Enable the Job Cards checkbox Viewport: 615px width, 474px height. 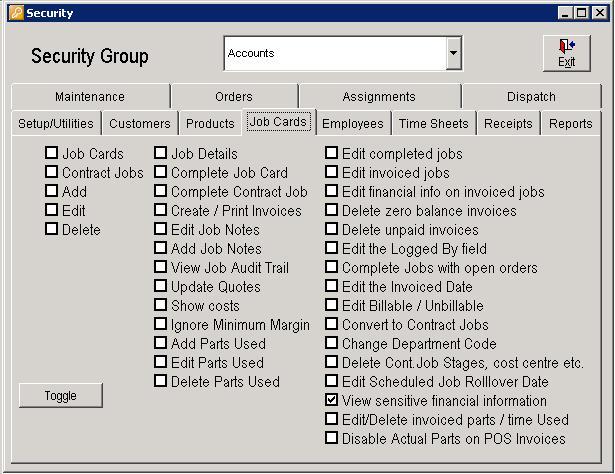[x=51, y=154]
